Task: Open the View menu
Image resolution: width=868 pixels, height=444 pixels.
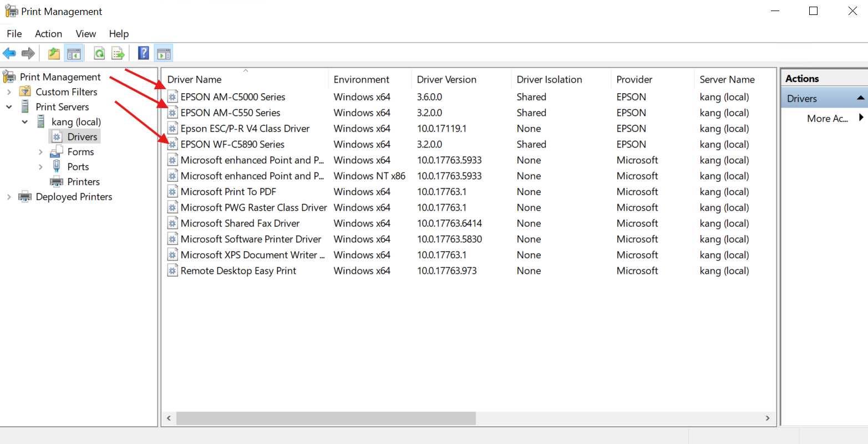Action: click(85, 34)
